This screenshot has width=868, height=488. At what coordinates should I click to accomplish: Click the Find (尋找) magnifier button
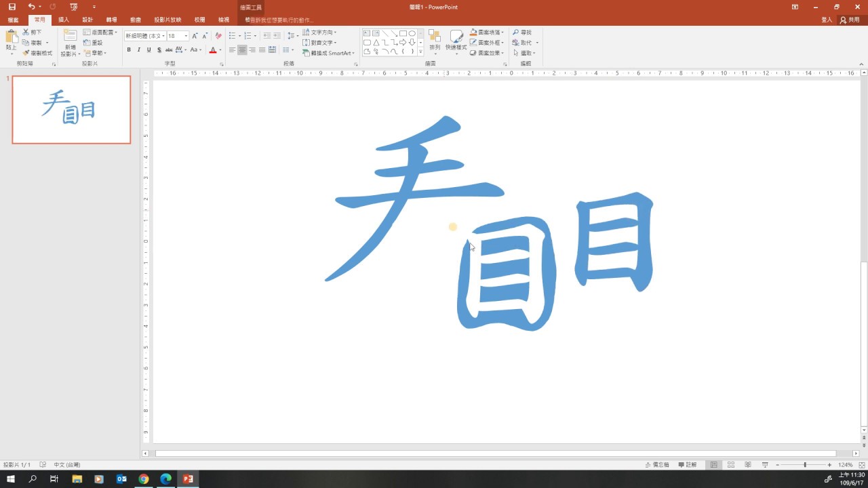(522, 32)
